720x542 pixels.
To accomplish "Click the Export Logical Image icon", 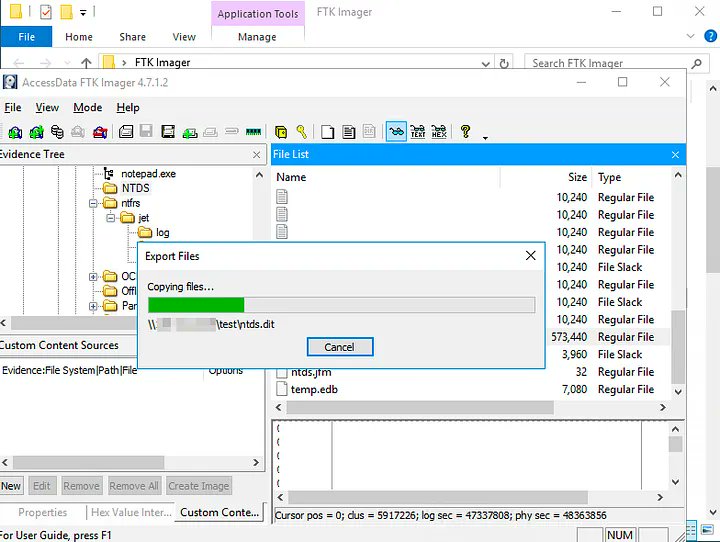I will 168,132.
